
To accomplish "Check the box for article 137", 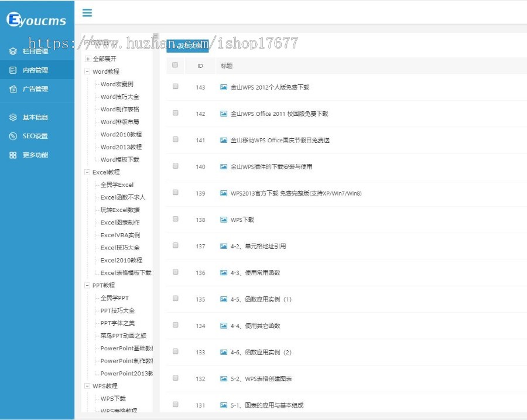I will pyautogui.click(x=175, y=245).
